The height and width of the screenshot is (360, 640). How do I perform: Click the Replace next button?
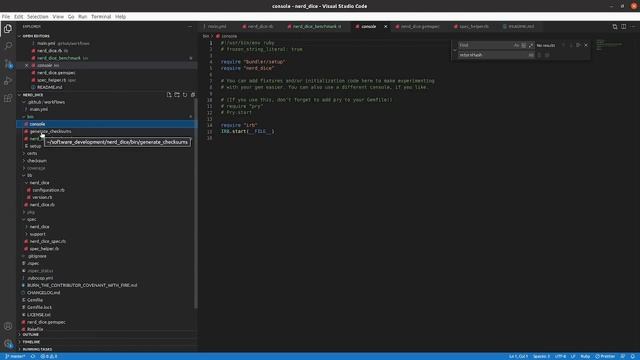[x=539, y=55]
